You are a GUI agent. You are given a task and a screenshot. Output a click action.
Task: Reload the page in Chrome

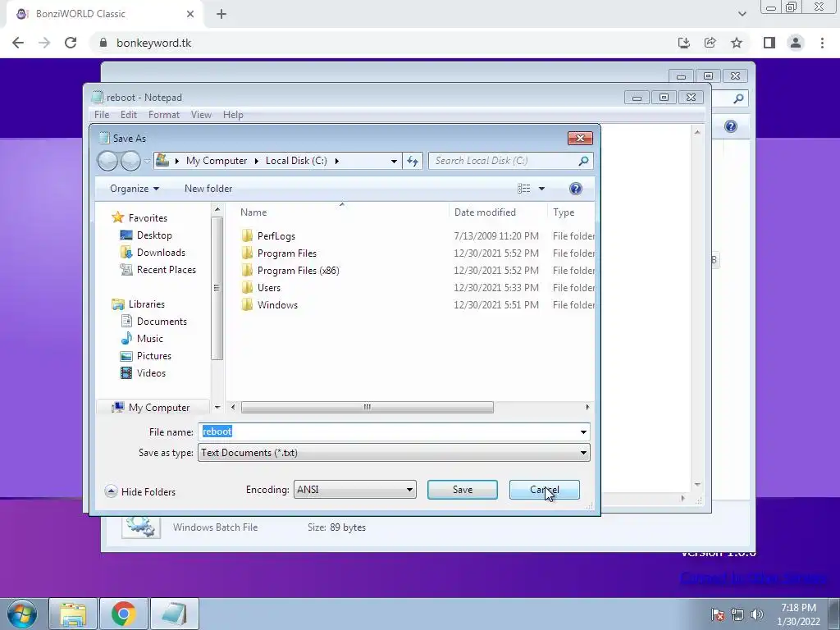(x=71, y=43)
